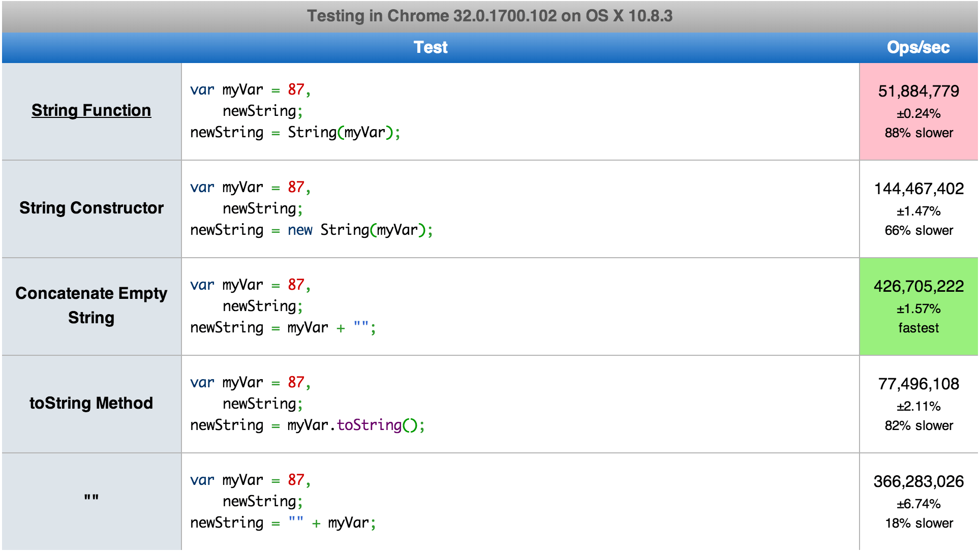This screenshot has width=980, height=552.
Task: Click the new String(myVar) code line
Action: (x=311, y=230)
